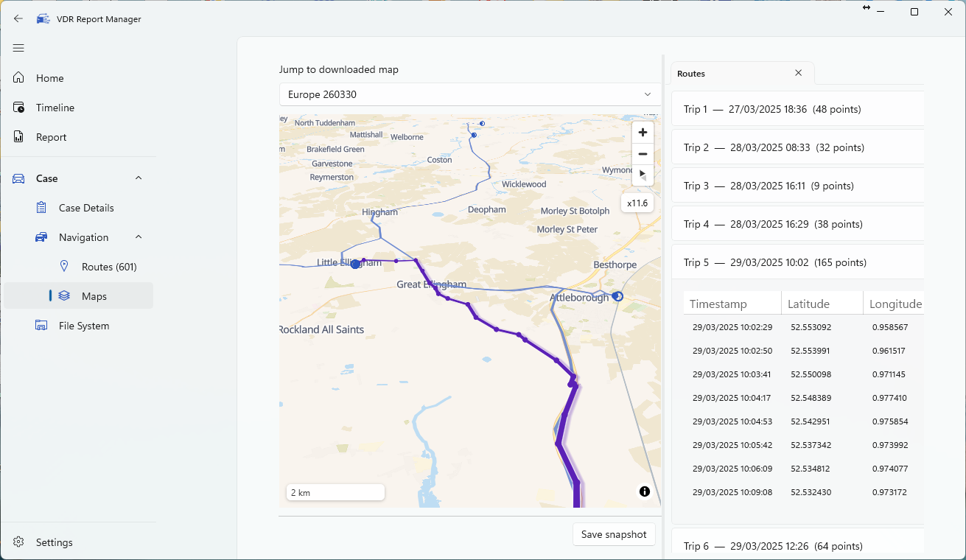Click the back arrow in title bar
Screen dimensions: 966x560
[x=18, y=19]
